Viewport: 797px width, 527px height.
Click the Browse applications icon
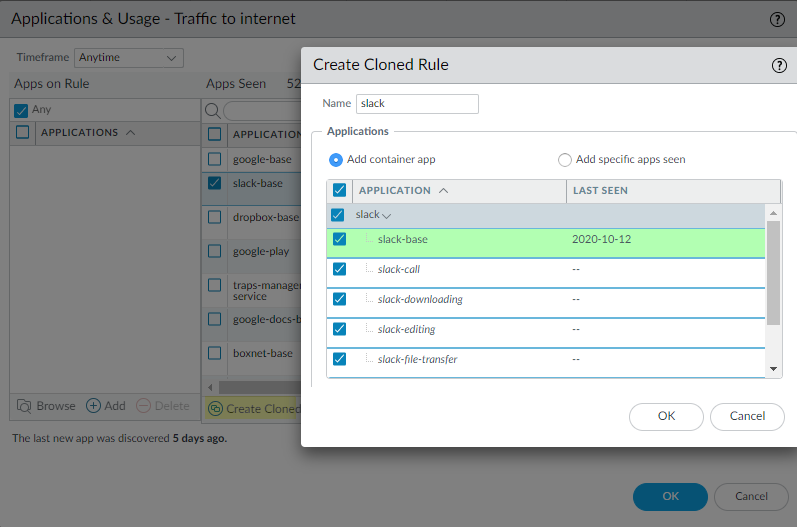(24, 406)
